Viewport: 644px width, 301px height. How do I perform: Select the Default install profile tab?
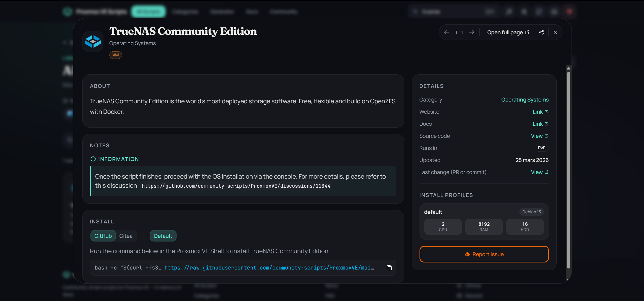click(x=163, y=236)
